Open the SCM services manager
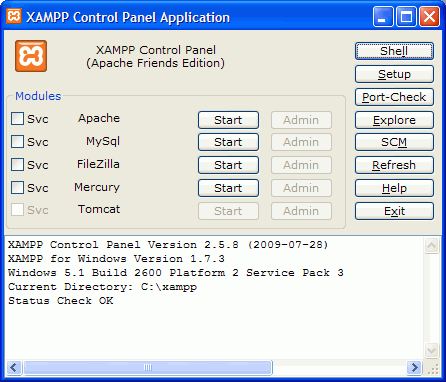The width and height of the screenshot is (446, 382). pos(394,142)
